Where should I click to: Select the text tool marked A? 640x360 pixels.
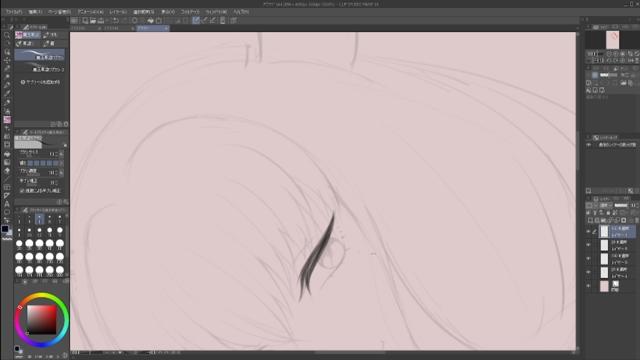click(x=7, y=204)
